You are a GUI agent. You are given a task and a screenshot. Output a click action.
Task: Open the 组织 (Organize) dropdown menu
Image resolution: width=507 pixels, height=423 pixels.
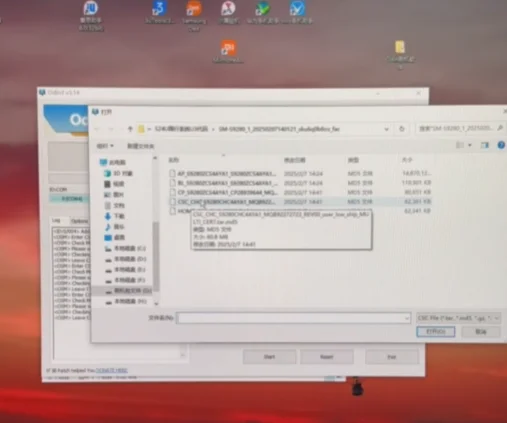coord(105,146)
